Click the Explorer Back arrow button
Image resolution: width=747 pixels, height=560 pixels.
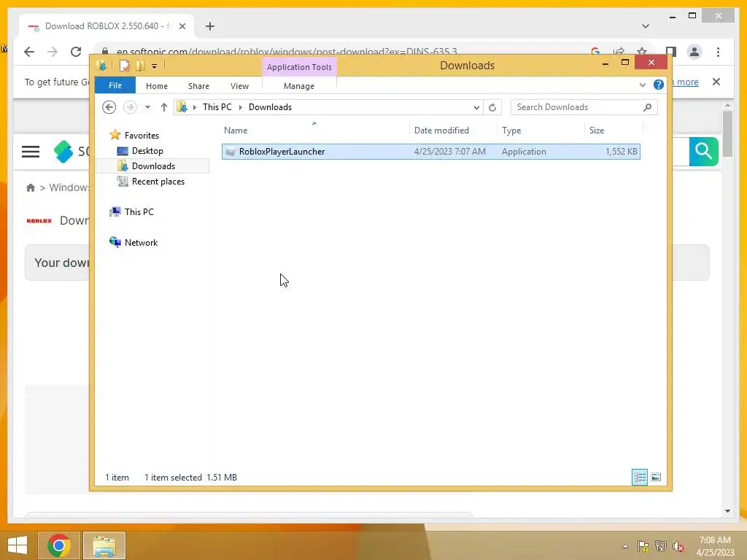[109, 107]
